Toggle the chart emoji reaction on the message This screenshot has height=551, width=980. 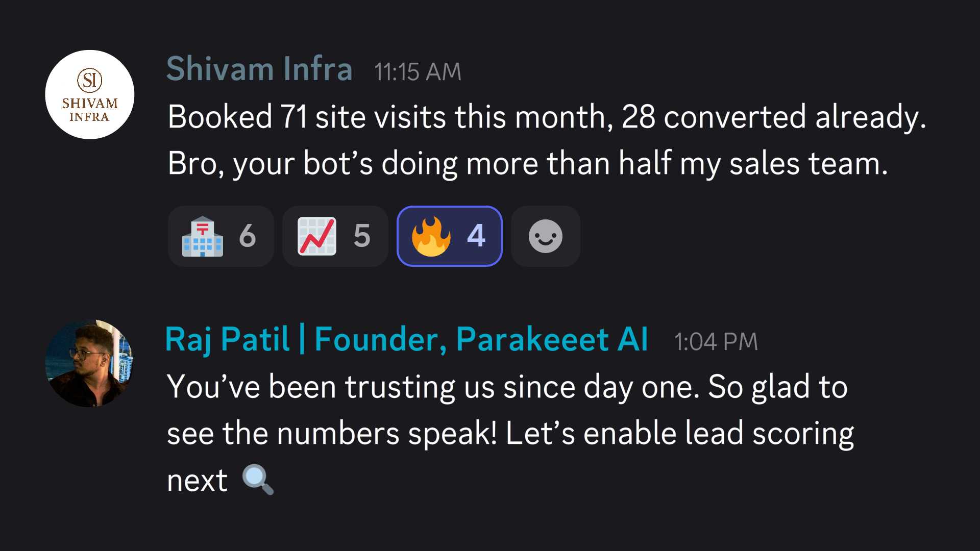335,236
